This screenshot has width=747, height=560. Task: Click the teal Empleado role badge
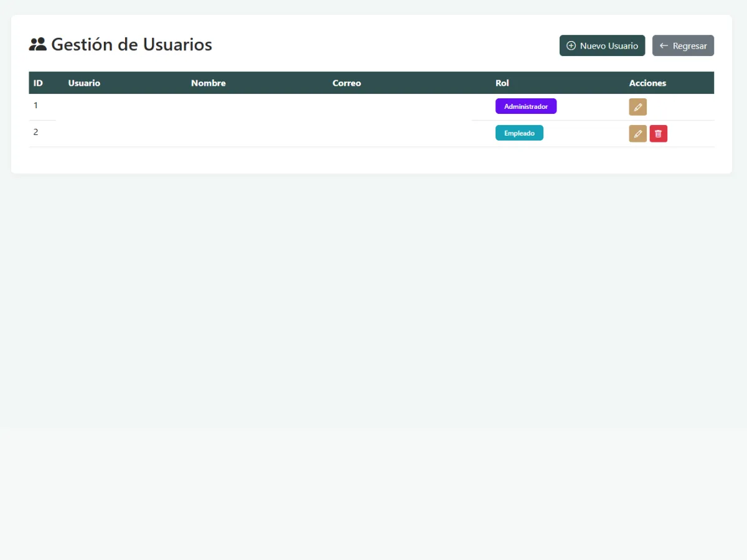point(519,133)
